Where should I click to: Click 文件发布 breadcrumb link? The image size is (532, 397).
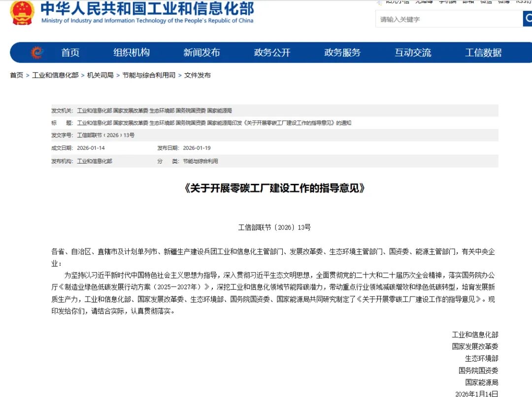point(198,75)
